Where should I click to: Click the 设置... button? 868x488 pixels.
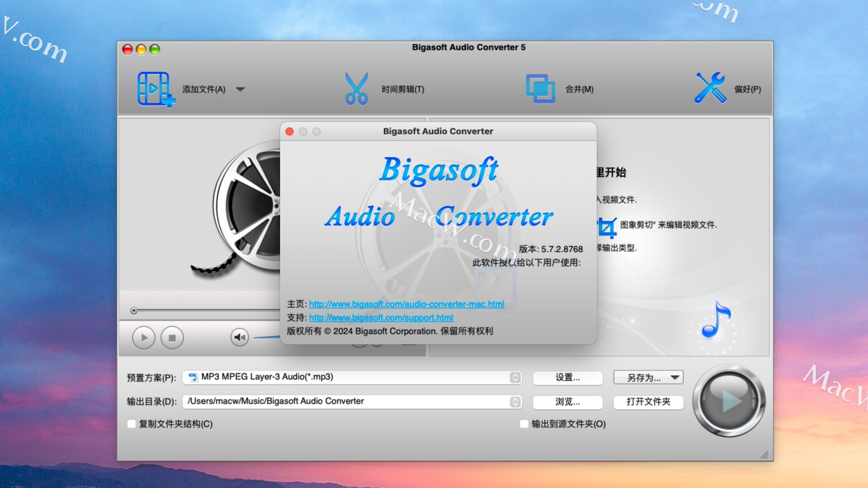pyautogui.click(x=568, y=378)
